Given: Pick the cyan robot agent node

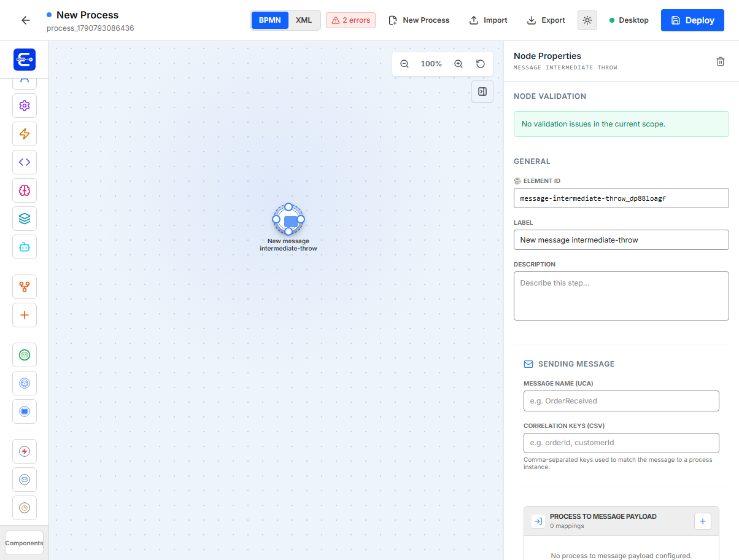Looking at the screenshot, I should tap(25, 247).
